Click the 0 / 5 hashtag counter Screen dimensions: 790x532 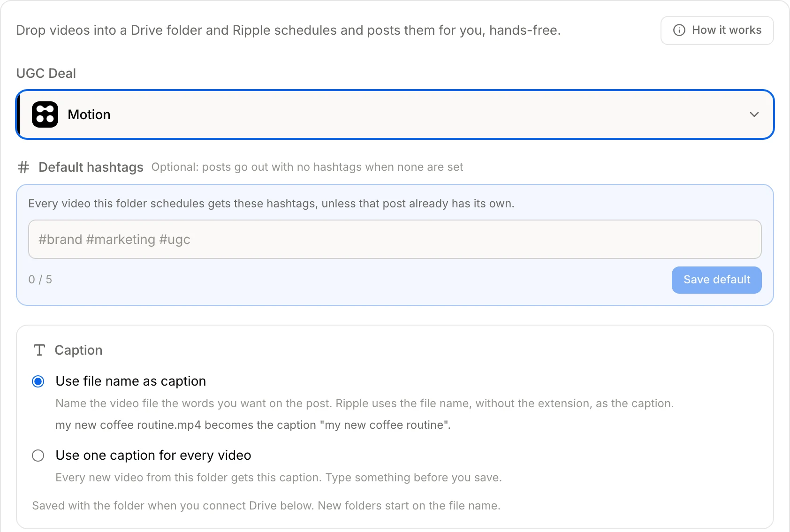tap(40, 280)
